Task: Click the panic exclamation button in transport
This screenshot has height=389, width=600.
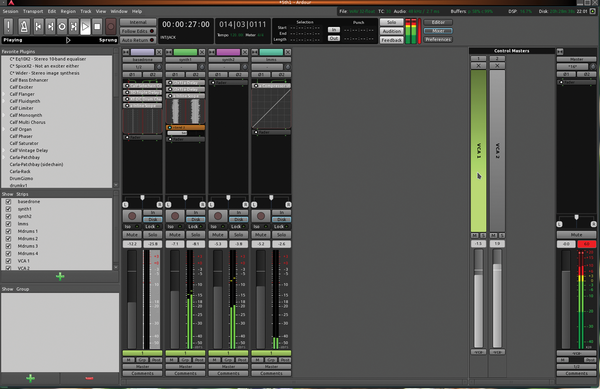Action: tap(8, 26)
